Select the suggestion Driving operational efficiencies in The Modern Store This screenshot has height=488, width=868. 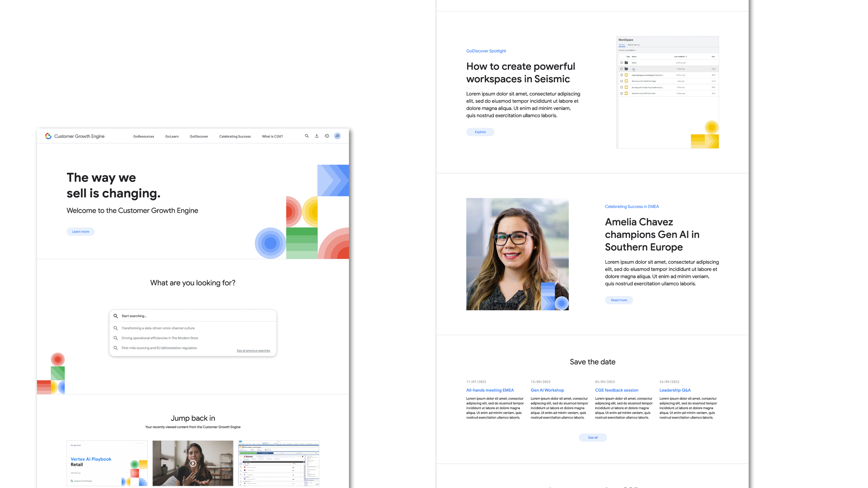pos(160,338)
